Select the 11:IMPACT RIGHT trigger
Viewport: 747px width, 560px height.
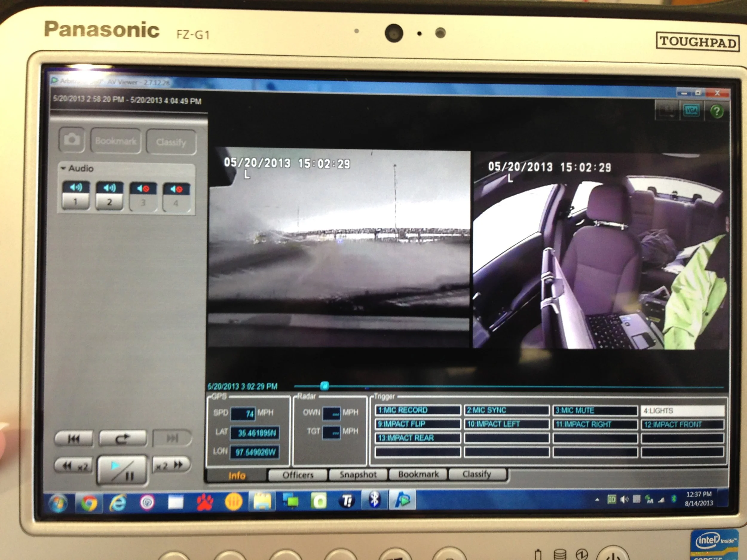click(595, 424)
